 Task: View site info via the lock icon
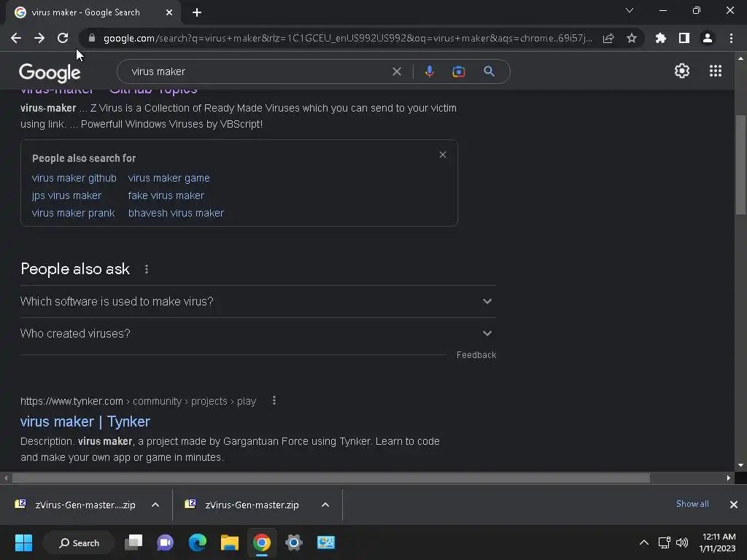(92, 38)
